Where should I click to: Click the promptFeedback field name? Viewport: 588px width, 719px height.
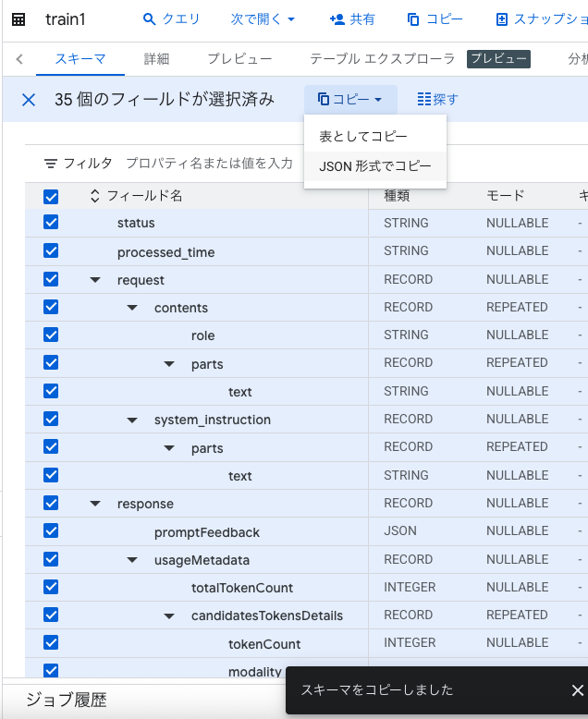207,532
